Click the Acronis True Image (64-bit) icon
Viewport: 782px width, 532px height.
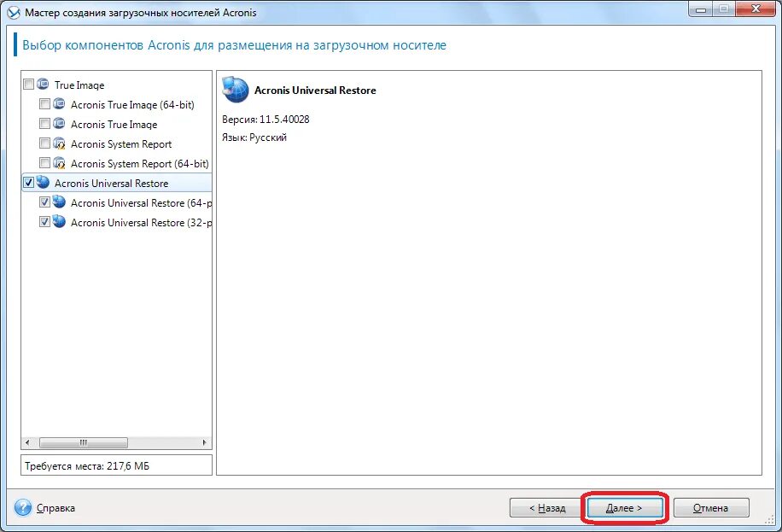click(x=59, y=104)
